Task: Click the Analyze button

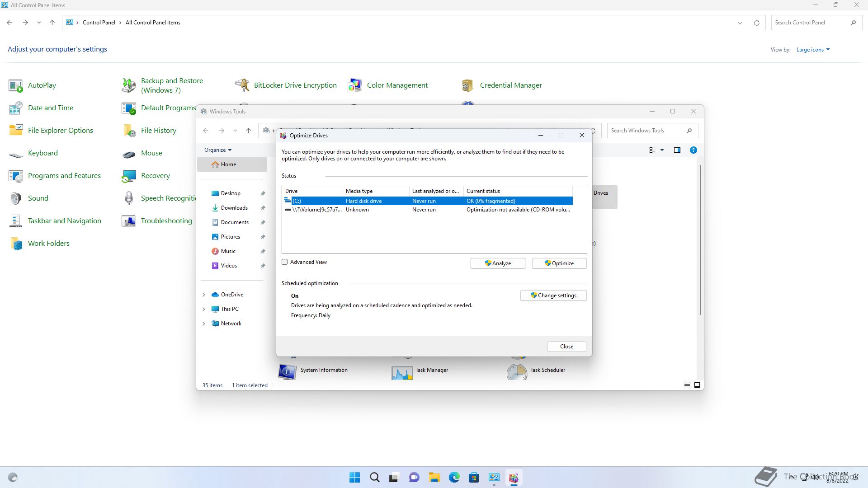Action: (498, 263)
